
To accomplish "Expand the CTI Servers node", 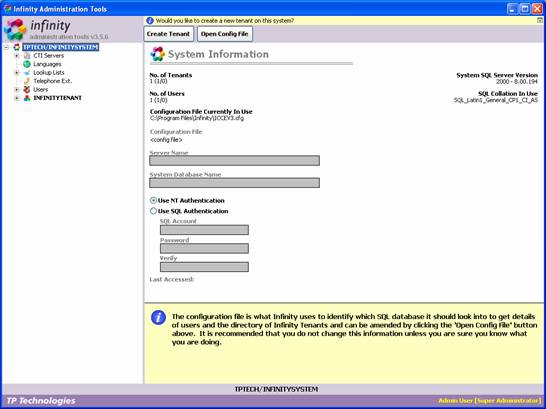I will coord(17,56).
